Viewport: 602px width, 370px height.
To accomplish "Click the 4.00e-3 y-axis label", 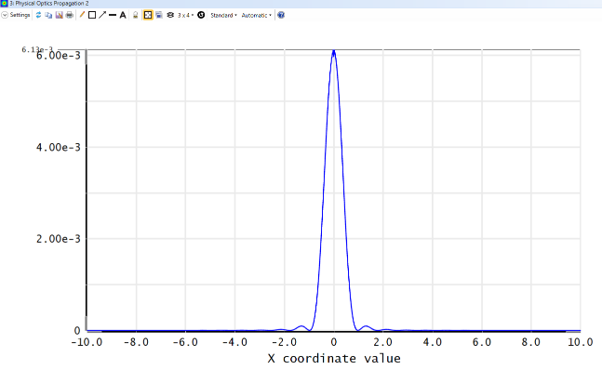I will [x=58, y=147].
